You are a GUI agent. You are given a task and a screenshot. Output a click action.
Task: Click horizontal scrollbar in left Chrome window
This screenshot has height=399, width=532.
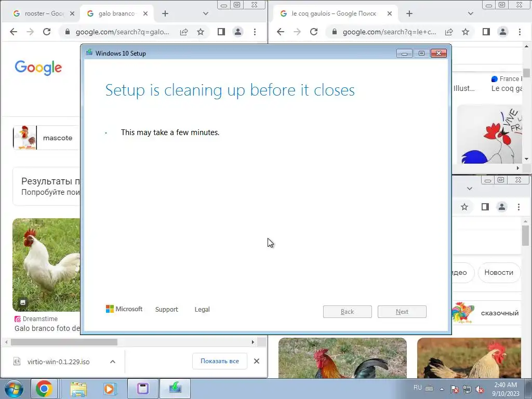click(x=64, y=342)
